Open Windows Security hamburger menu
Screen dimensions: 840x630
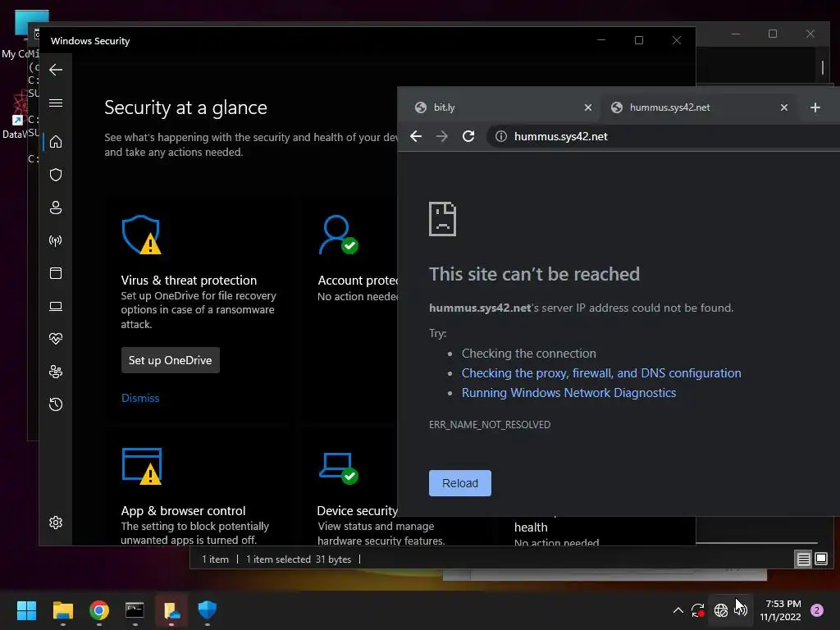pos(56,103)
